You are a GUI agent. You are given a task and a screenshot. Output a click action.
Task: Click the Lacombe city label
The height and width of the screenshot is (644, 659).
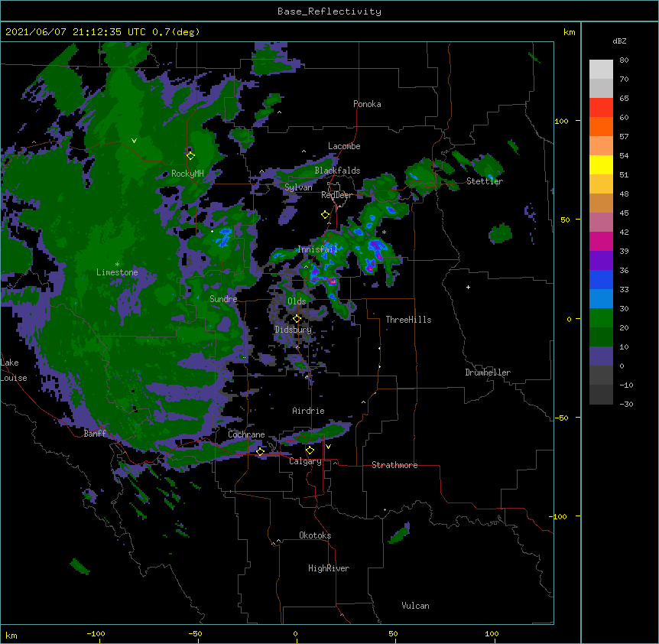pos(344,146)
